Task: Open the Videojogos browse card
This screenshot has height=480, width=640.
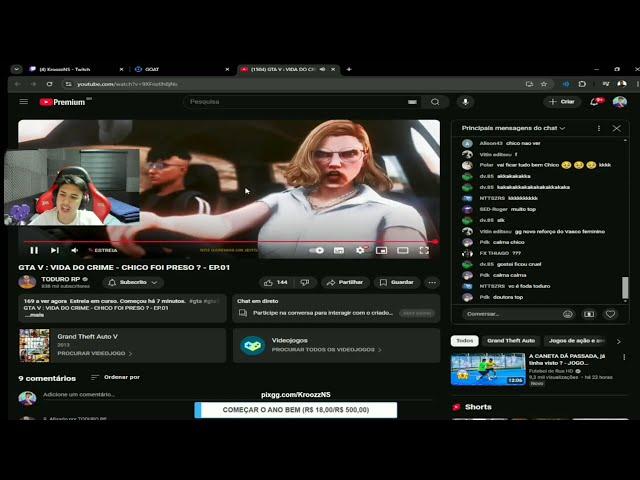Action: (x=336, y=345)
